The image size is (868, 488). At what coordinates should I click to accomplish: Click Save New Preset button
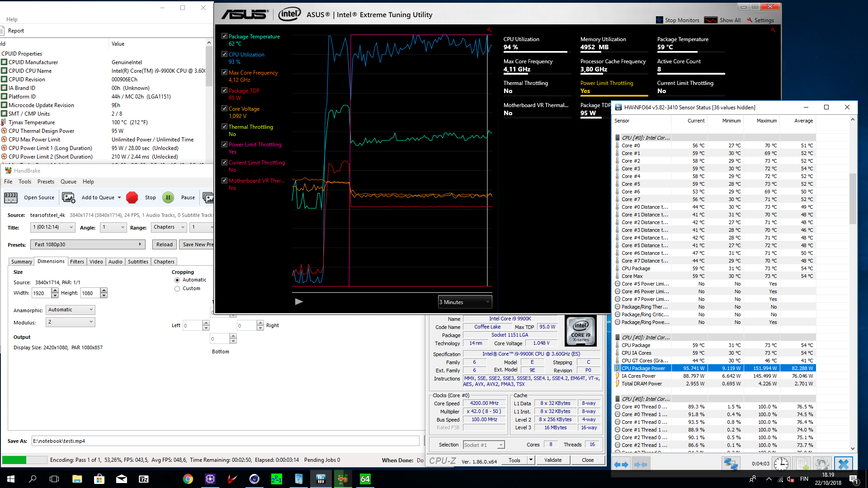(x=197, y=244)
